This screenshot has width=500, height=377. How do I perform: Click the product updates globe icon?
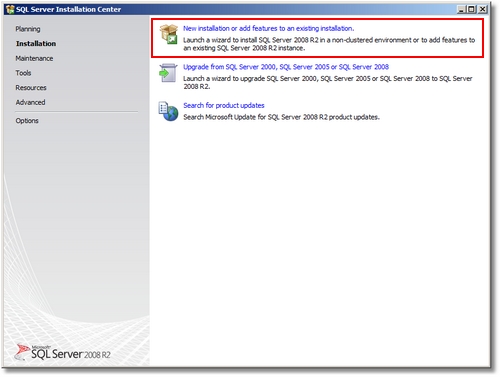click(168, 111)
